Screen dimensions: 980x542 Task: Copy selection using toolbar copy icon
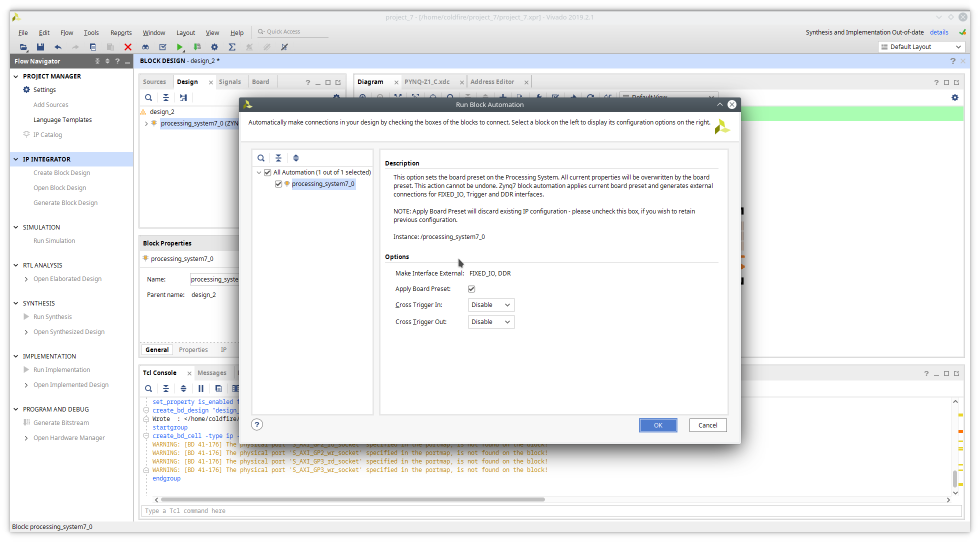point(93,47)
